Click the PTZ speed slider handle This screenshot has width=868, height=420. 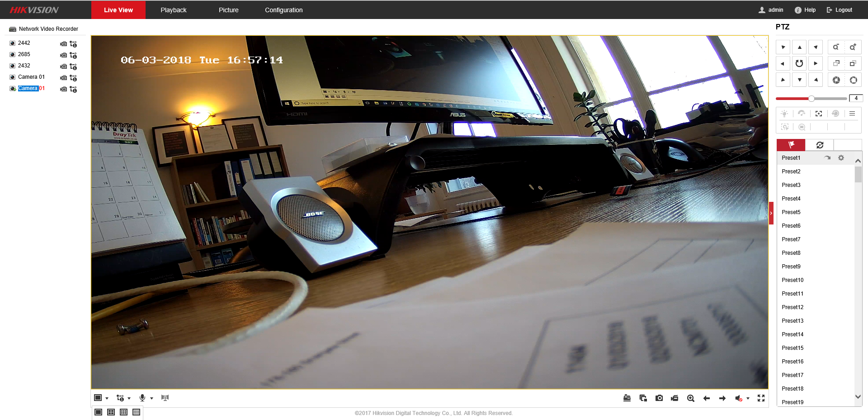[x=811, y=99]
